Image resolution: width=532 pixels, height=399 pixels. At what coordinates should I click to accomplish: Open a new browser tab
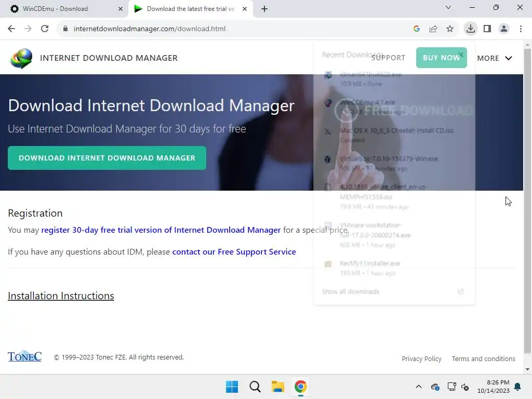click(x=264, y=9)
